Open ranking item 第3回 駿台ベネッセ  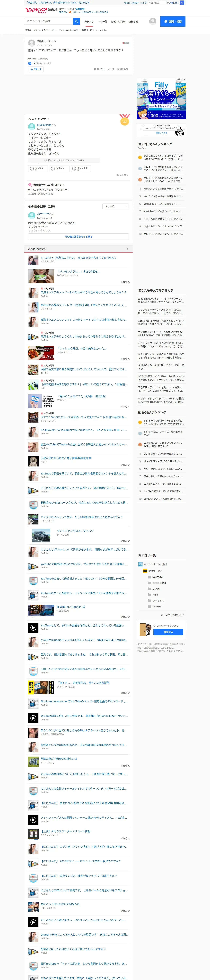coord(163,454)
